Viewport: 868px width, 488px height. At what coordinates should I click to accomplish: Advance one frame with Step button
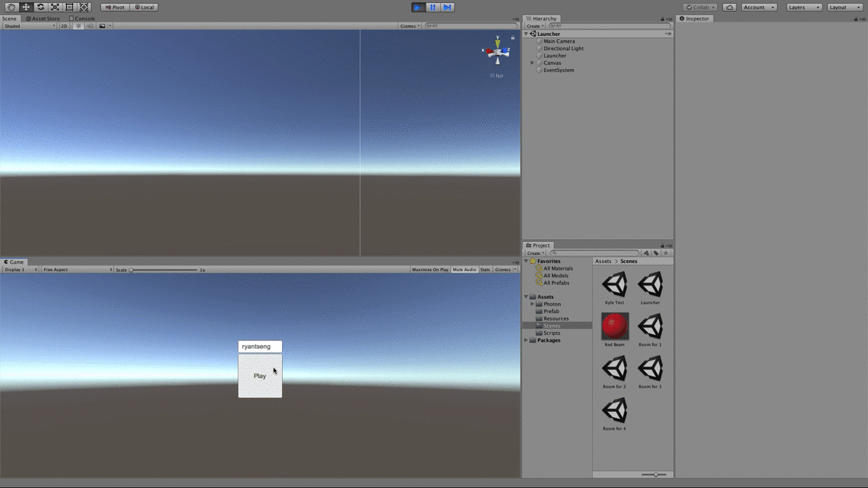(447, 7)
